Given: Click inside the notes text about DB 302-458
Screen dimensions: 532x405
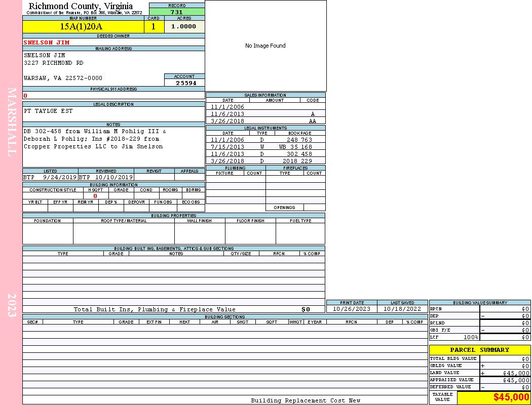Looking at the screenshot, I should pos(95,139).
